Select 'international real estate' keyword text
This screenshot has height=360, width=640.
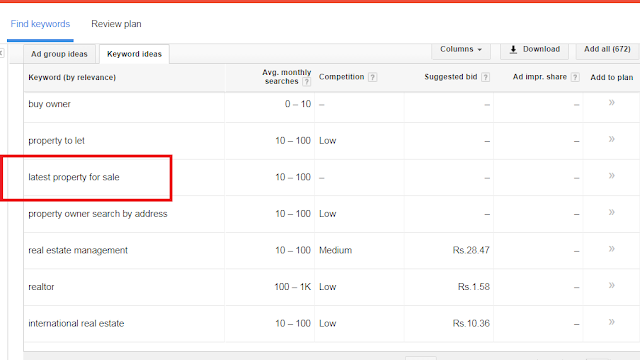pos(76,323)
